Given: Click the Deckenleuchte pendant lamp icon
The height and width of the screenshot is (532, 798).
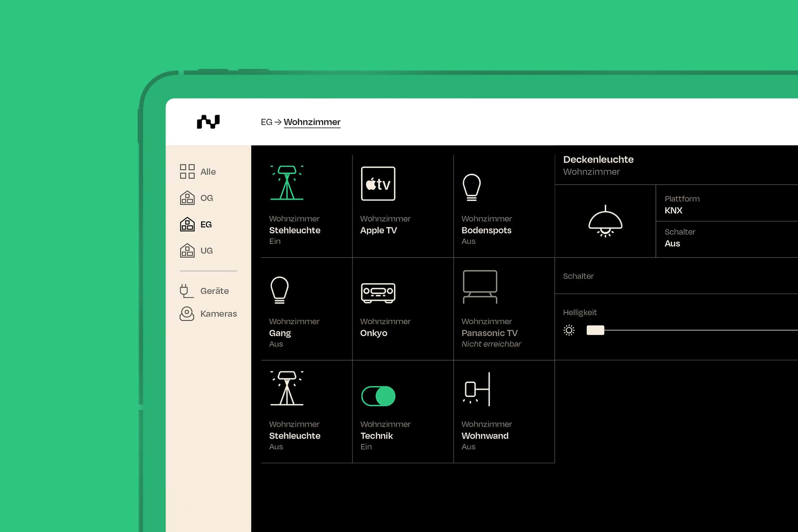Looking at the screenshot, I should (605, 221).
